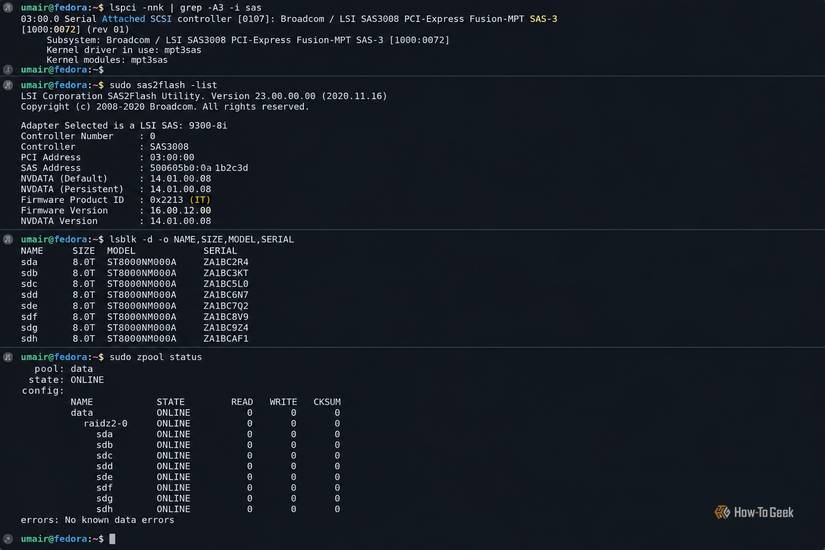The width and height of the screenshot is (825, 550).
Task: Click the 'Subsystem: Broadcom / LSI SAS3008' line
Action: [x=248, y=40]
